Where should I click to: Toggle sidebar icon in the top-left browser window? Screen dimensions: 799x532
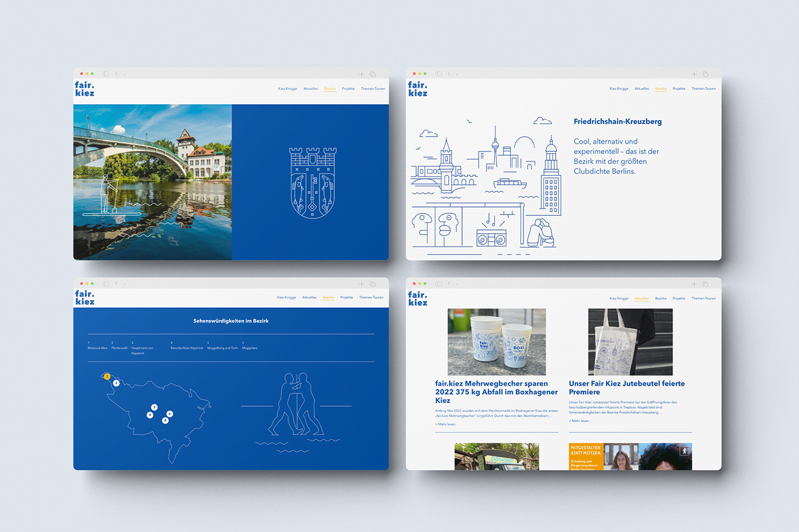point(106,74)
